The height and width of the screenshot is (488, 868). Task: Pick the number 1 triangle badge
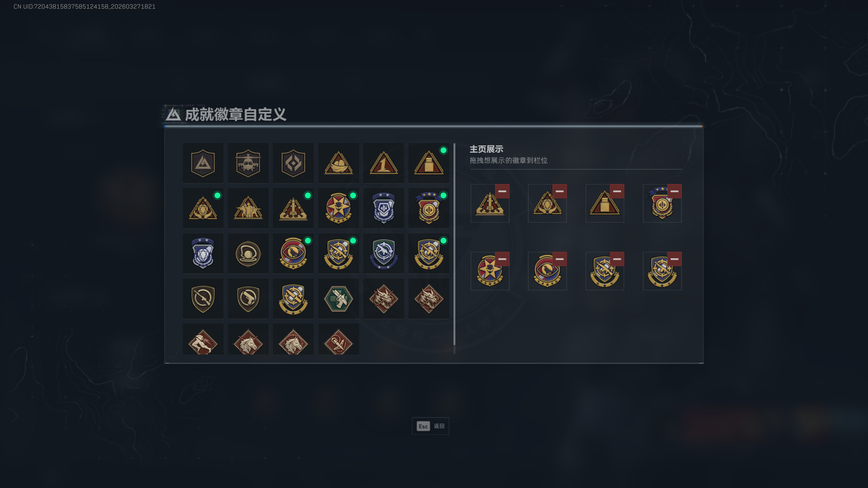pyautogui.click(x=383, y=163)
